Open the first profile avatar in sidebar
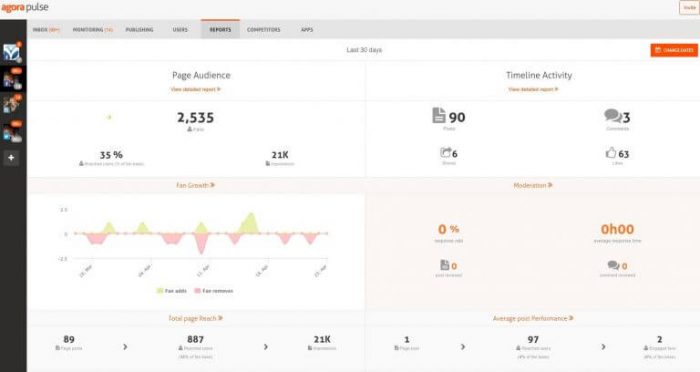Screen dimensions: 700x372 (x=12, y=53)
